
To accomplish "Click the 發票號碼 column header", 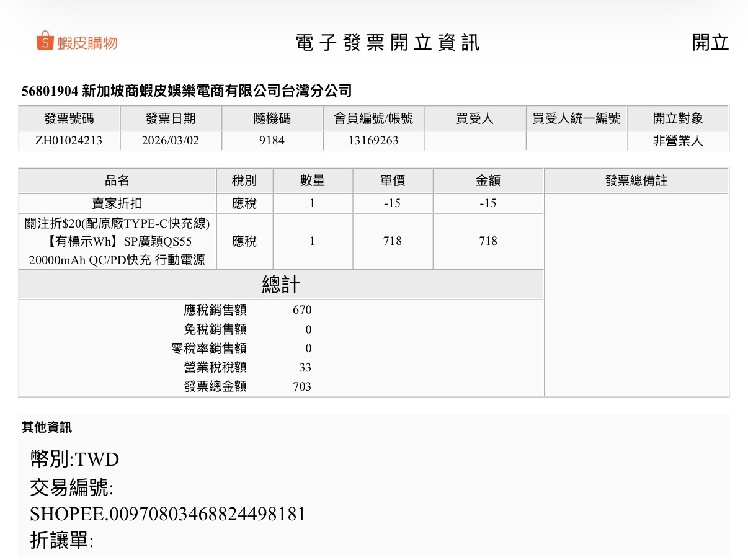I will click(69, 118).
